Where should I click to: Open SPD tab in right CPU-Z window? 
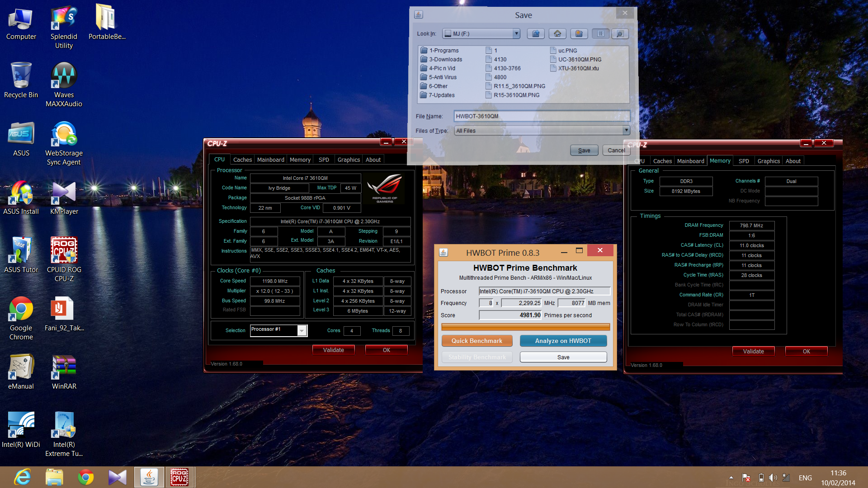pos(744,161)
